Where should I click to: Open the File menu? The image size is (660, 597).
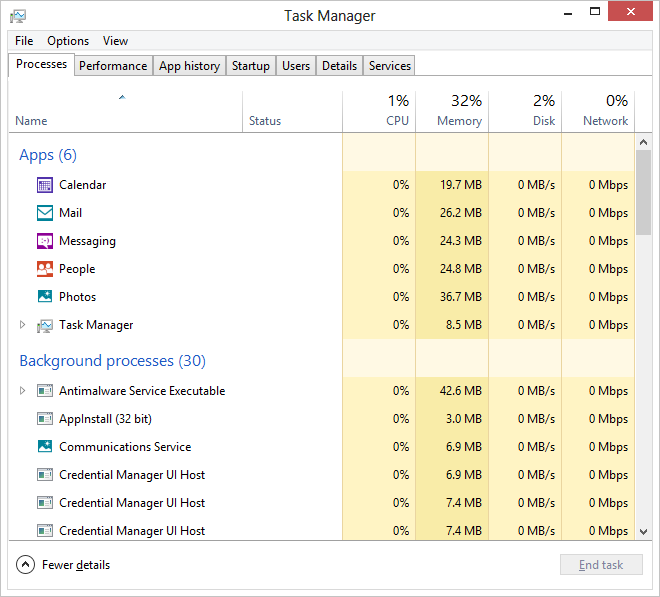(x=24, y=41)
